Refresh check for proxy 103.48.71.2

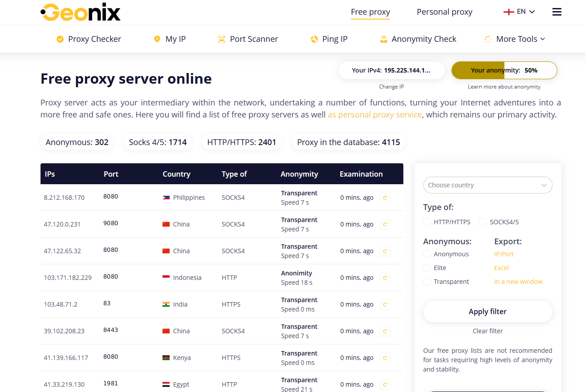[x=385, y=304]
